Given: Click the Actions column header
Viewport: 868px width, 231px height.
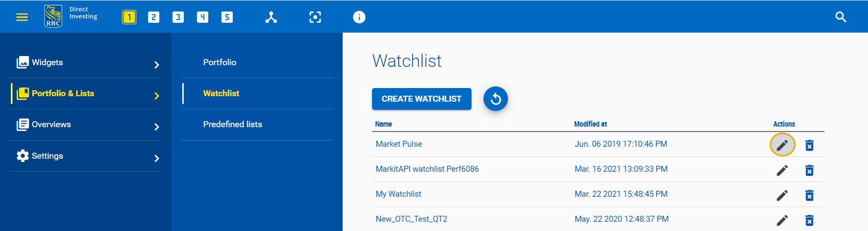Looking at the screenshot, I should coord(784,124).
